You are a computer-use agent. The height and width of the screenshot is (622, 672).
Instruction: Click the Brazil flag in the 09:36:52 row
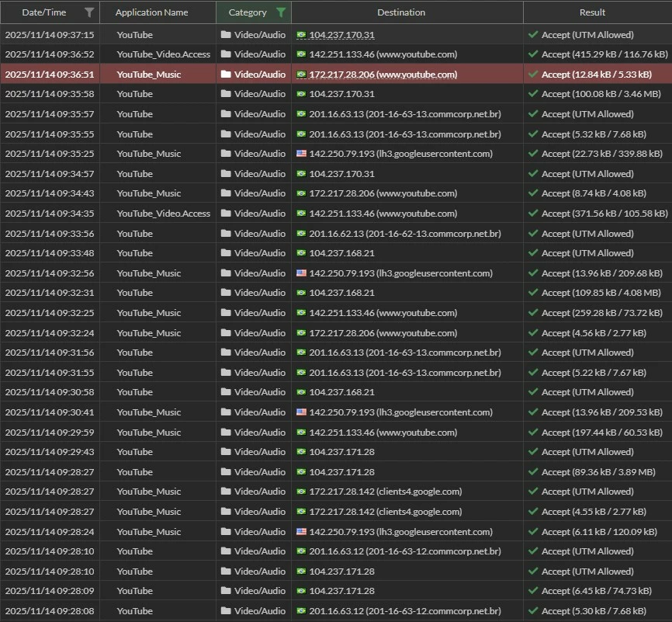point(301,54)
